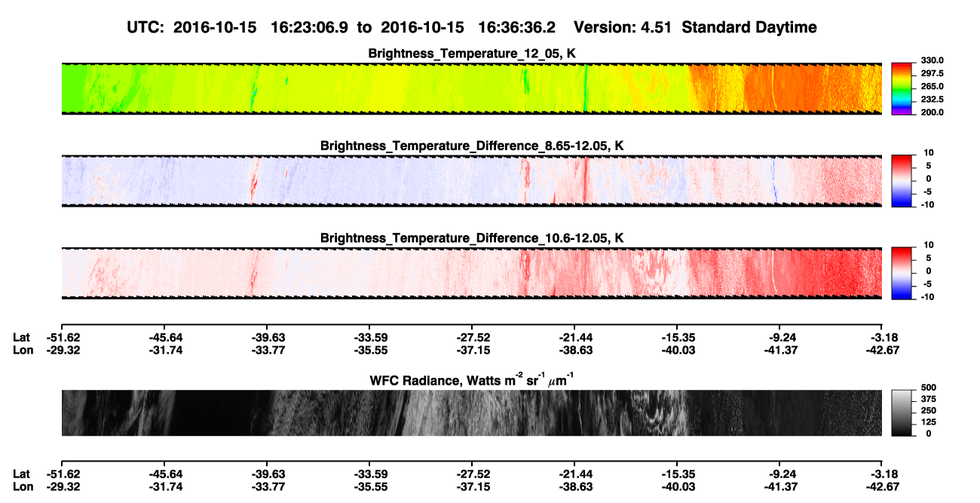Click the 10.6-12.05 difference image strip

(x=472, y=273)
